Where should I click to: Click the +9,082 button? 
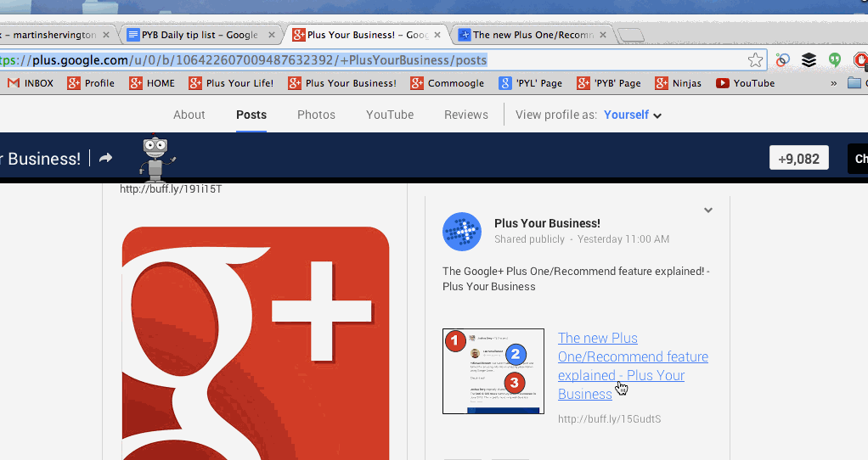tap(799, 158)
